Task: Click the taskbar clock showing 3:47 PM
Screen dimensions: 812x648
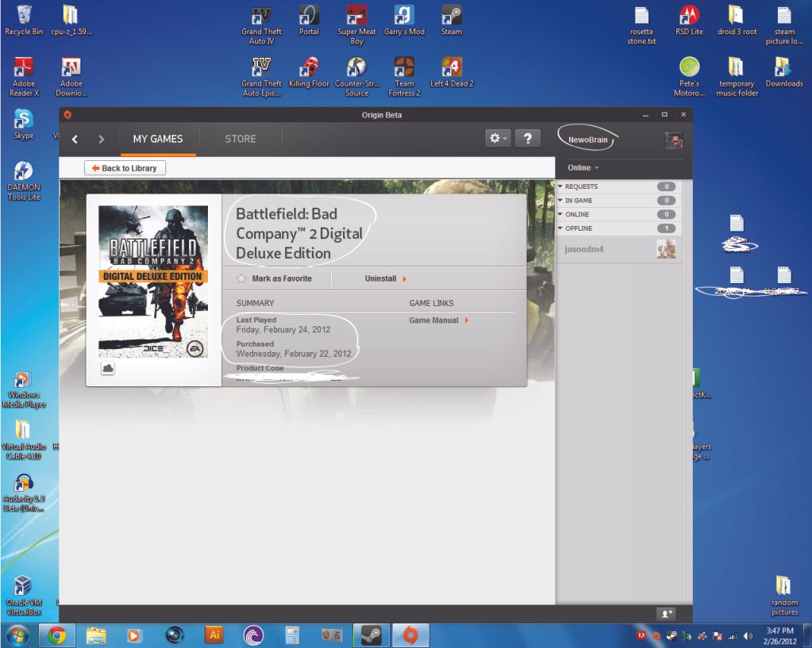Action: [x=780, y=636]
